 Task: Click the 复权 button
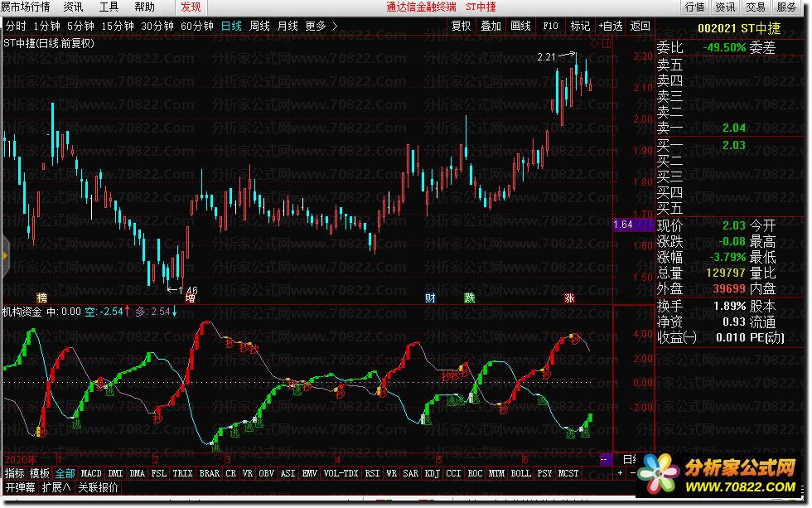coord(461,26)
